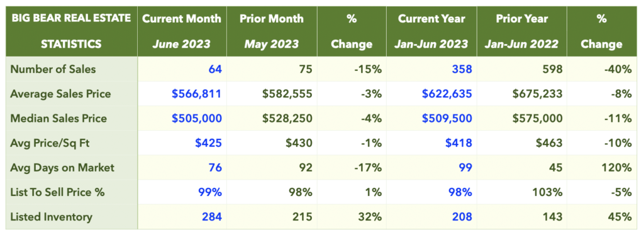Click the Average Sales Price row label
The image size is (644, 235).
coord(60,94)
